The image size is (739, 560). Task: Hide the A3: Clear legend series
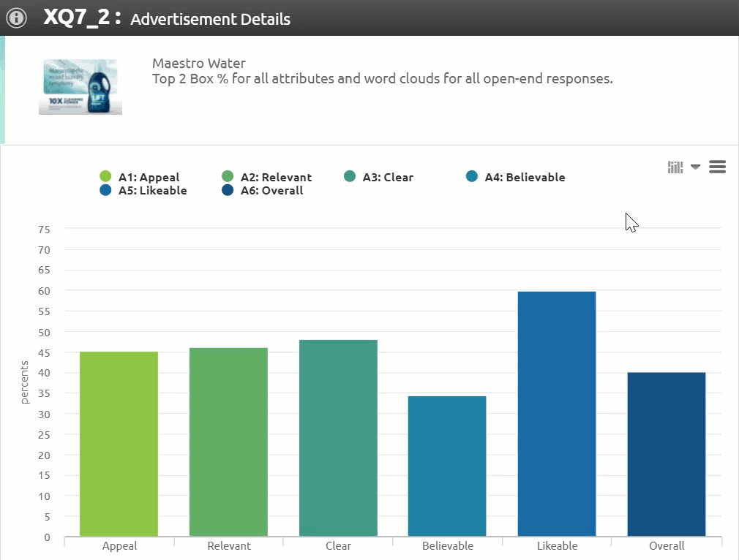(388, 177)
